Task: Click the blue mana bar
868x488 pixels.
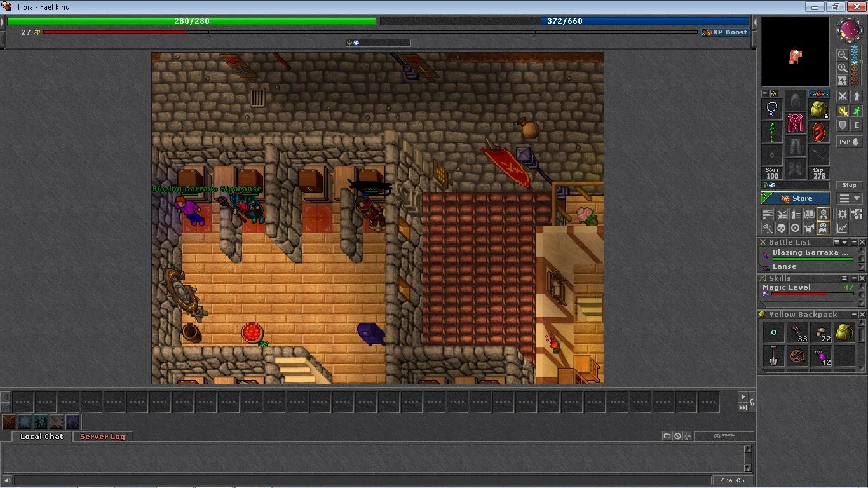Action: (x=564, y=21)
